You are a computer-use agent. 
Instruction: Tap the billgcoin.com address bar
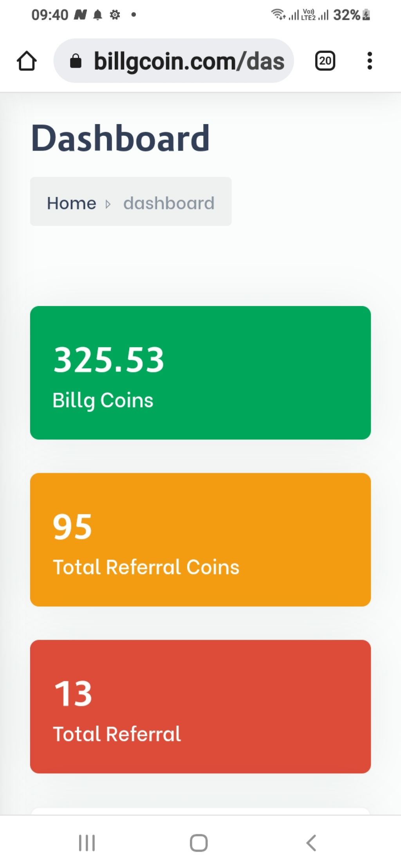(x=173, y=61)
